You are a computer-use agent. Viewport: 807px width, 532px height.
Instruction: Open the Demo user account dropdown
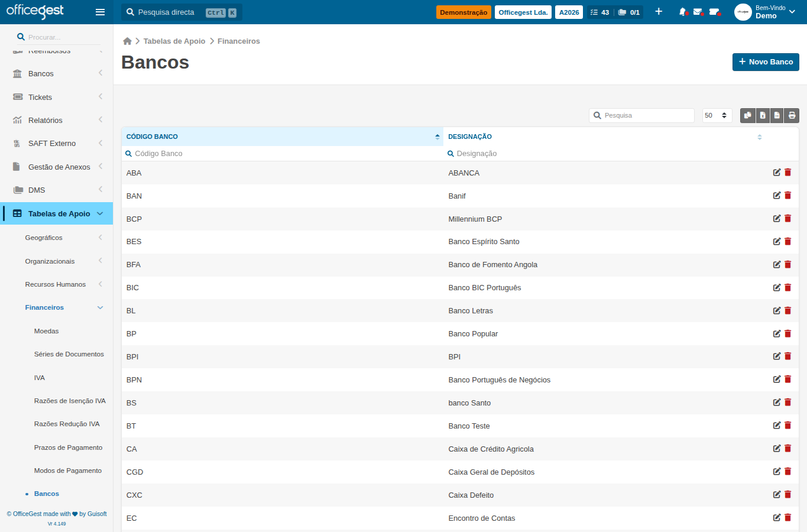[765, 12]
